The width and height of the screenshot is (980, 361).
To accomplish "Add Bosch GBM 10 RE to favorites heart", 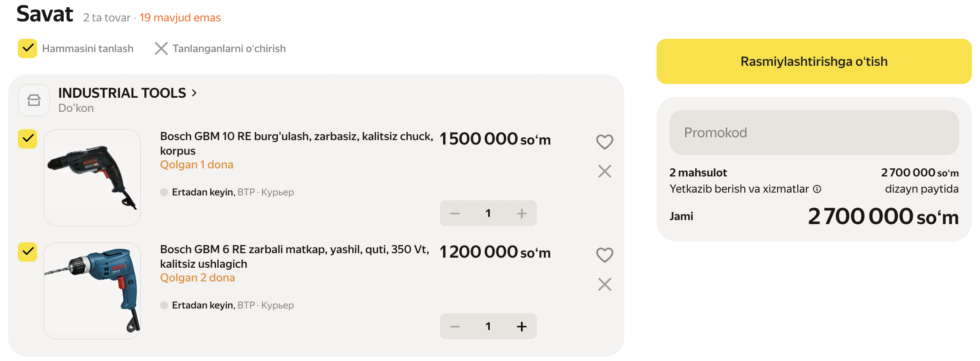I will pos(604,142).
